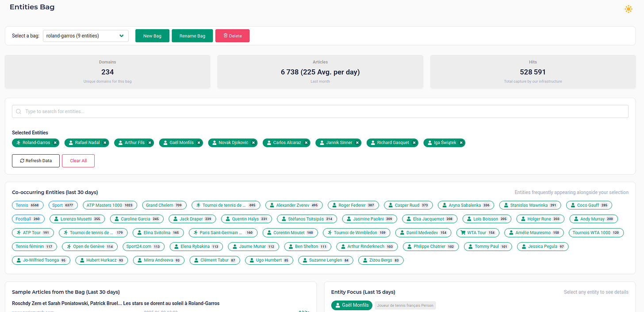
Task: Add Elsa Jacquemot co-occurring entity
Action: pos(430,219)
